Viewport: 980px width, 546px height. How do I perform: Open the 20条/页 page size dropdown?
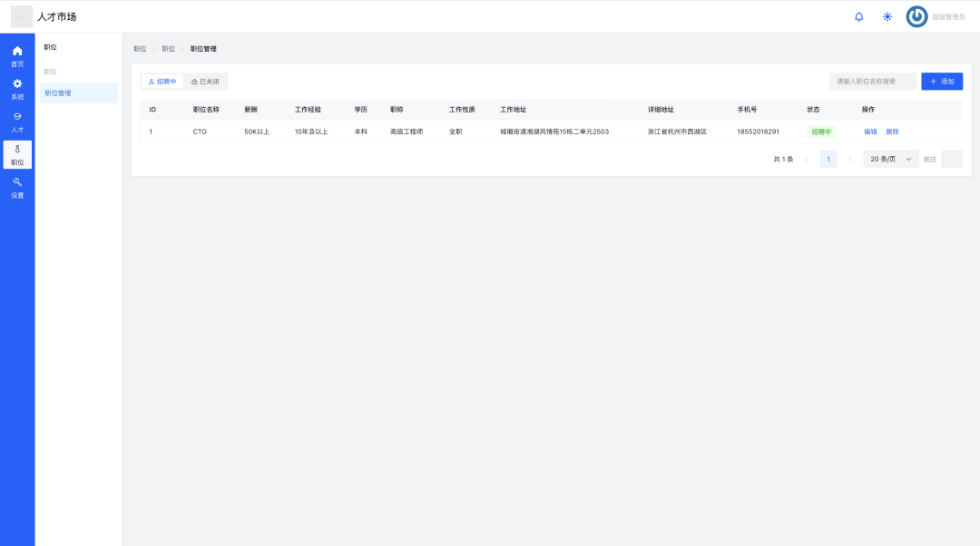point(890,159)
